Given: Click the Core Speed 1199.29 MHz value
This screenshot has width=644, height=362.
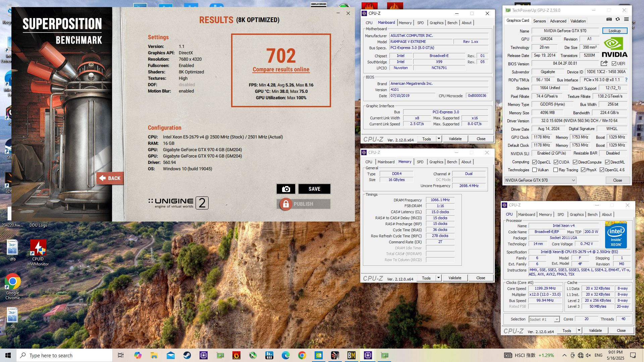Looking at the screenshot, I should tap(545, 288).
